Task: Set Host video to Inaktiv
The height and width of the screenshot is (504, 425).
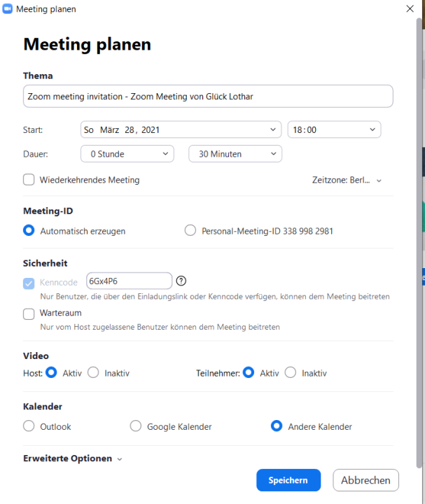Action: pyautogui.click(x=93, y=372)
